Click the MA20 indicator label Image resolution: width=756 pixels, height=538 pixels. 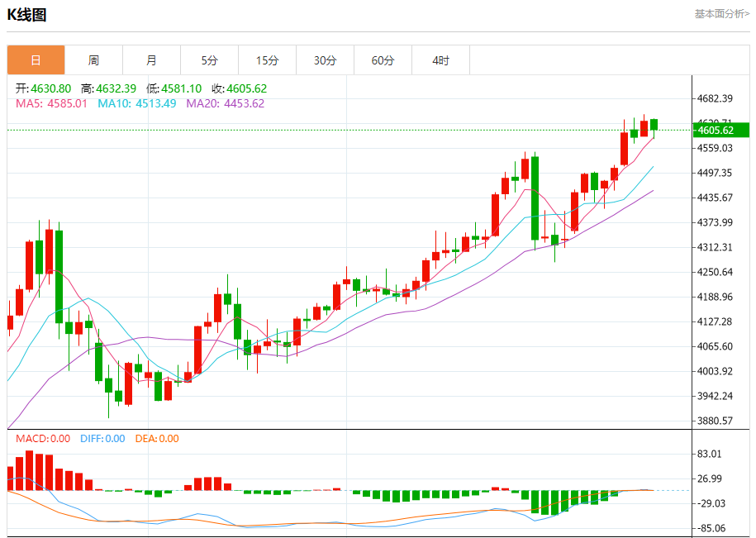225,103
